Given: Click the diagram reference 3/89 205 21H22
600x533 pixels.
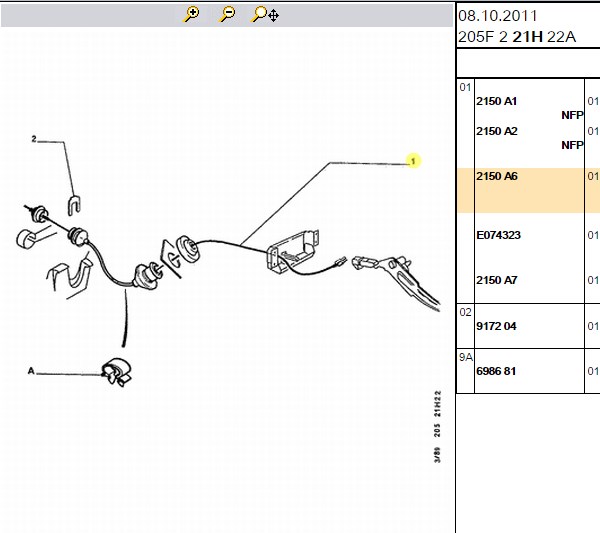Looking at the screenshot, I should coord(437,427).
